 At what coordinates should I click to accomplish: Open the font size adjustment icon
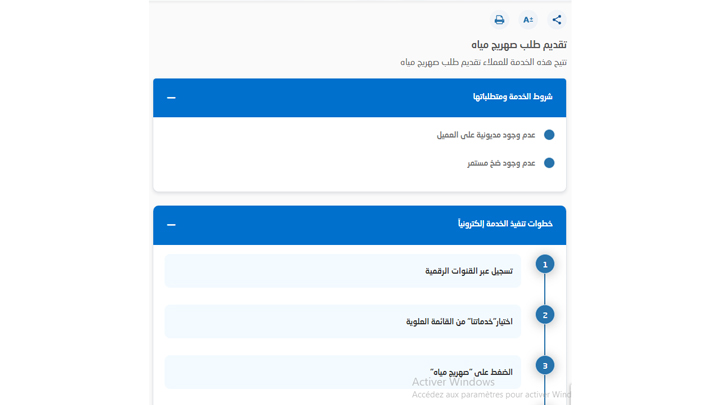(528, 20)
